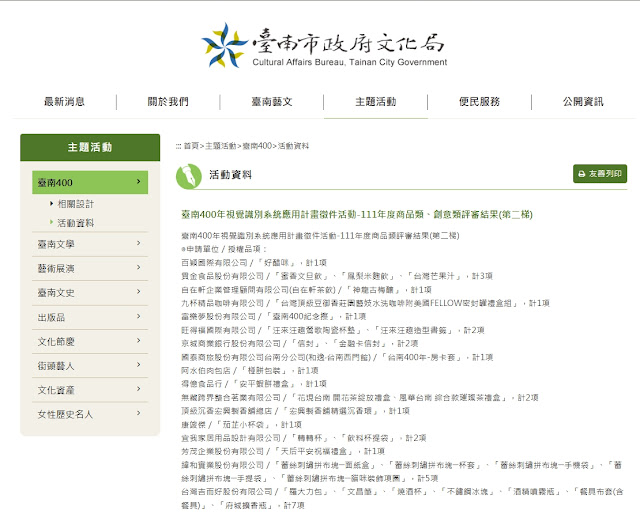Open the 臺南藝文 menu
The height and width of the screenshot is (521, 640).
[x=272, y=102]
